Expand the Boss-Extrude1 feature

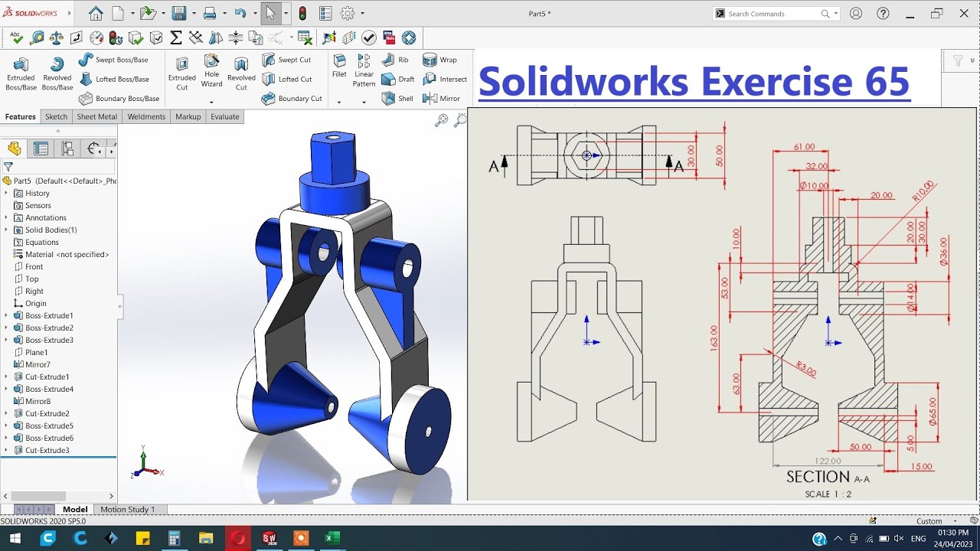(x=6, y=315)
